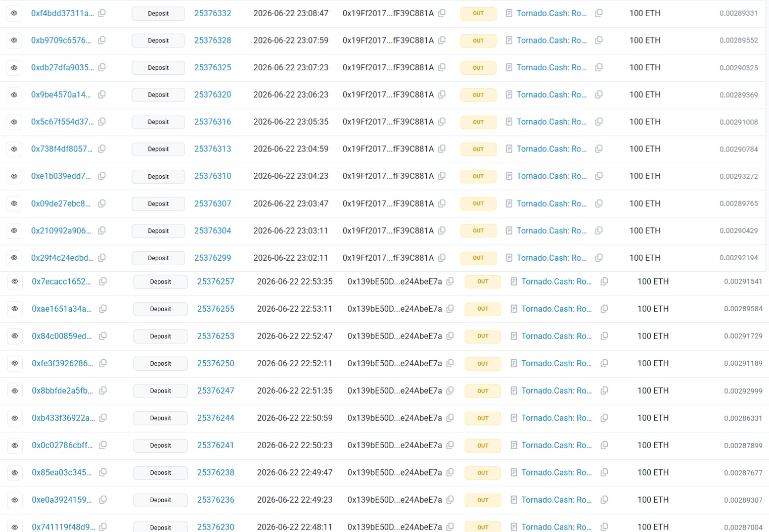
Task: Visit Tornado.Cash address in block 25376247 row
Action: (x=557, y=391)
